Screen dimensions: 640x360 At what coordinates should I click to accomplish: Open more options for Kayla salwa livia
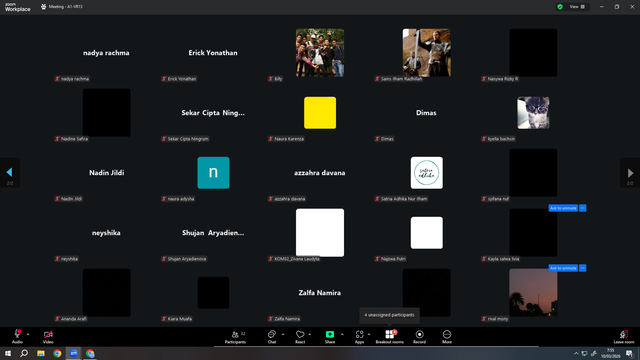pos(582,208)
